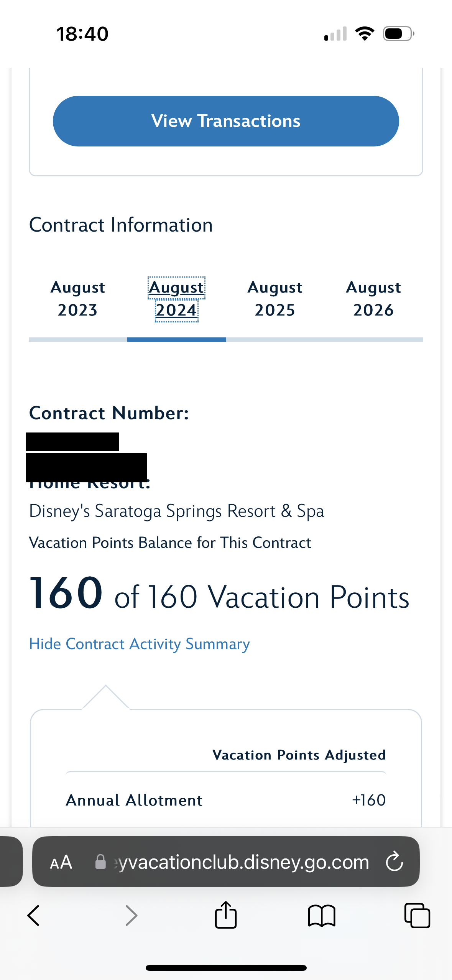452x980 pixels.
Task: Tap the disneyvacationclub URL address field
Action: (242, 862)
